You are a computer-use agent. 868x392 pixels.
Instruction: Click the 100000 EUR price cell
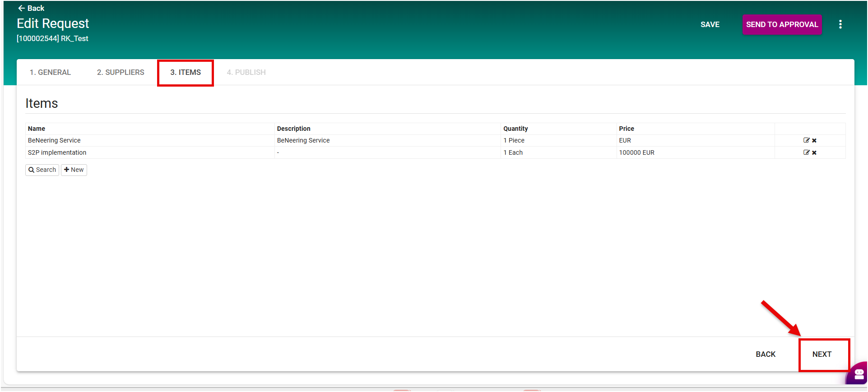[x=636, y=152]
